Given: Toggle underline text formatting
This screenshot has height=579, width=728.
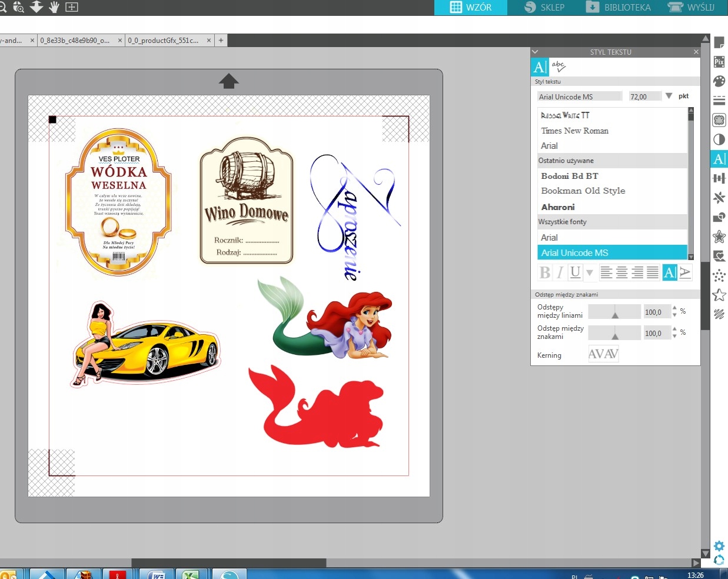Looking at the screenshot, I should [x=575, y=272].
